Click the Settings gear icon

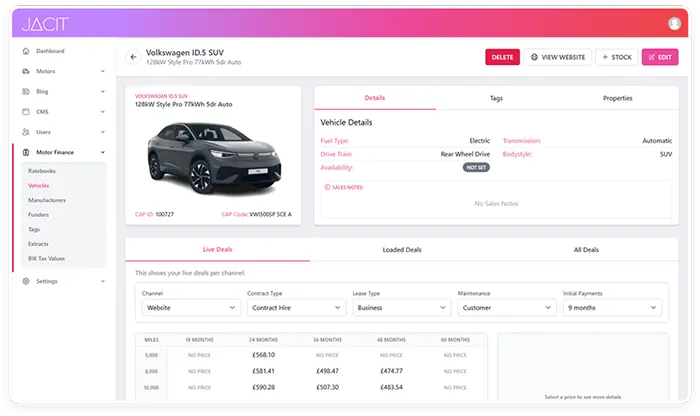click(x=26, y=281)
